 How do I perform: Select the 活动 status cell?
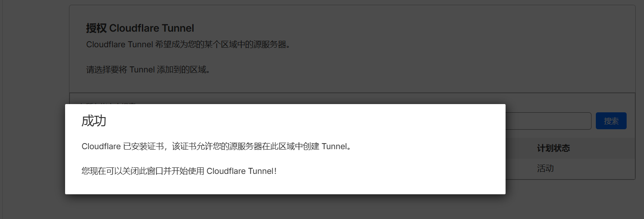(x=545, y=169)
